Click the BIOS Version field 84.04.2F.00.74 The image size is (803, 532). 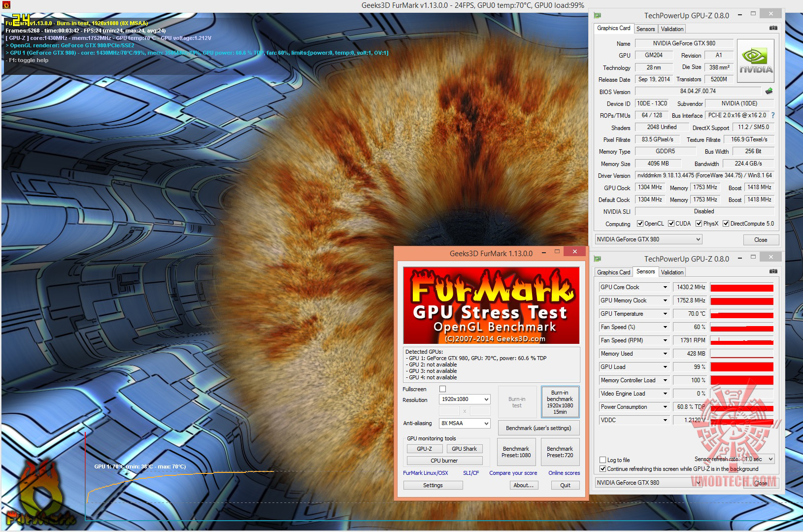698,91
